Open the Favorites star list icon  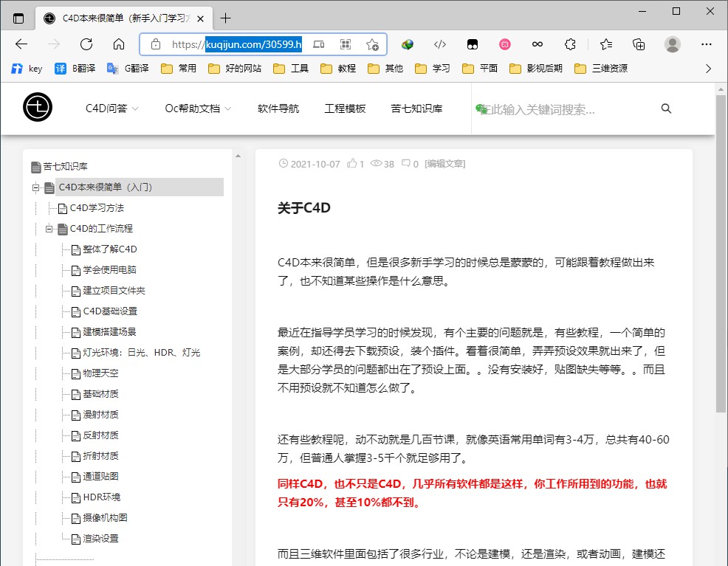pos(606,44)
